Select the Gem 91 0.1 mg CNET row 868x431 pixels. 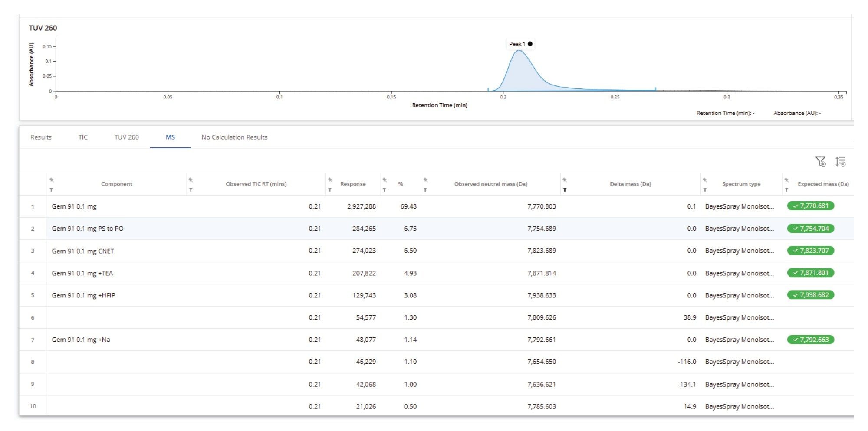pyautogui.click(x=83, y=251)
